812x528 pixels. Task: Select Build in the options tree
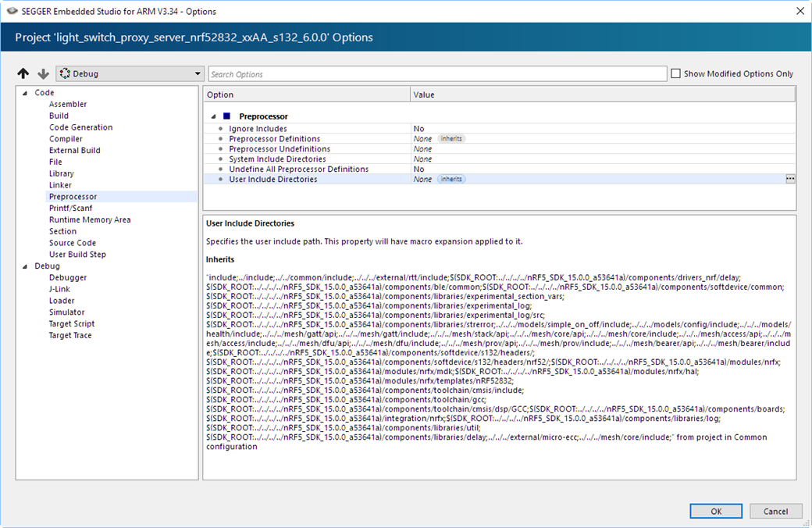click(x=59, y=116)
